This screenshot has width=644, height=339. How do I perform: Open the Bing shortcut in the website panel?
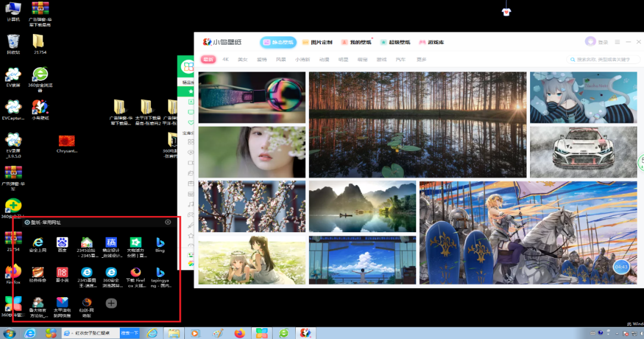click(x=160, y=242)
